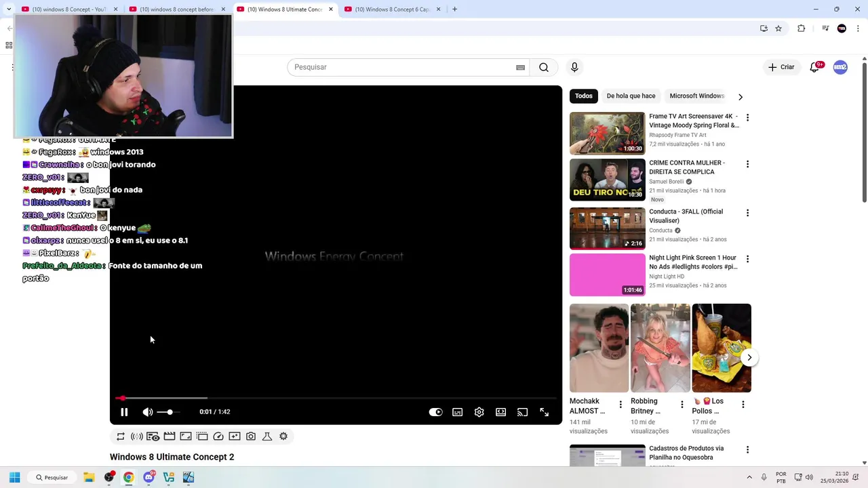Switch to tab 'windows 8 Concept - YouTube'

tap(68, 9)
